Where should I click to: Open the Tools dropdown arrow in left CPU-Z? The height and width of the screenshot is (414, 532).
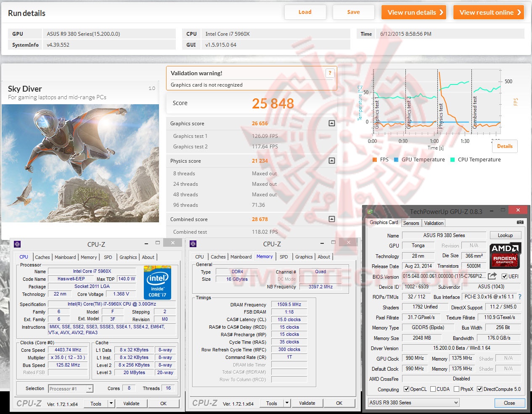click(x=111, y=403)
